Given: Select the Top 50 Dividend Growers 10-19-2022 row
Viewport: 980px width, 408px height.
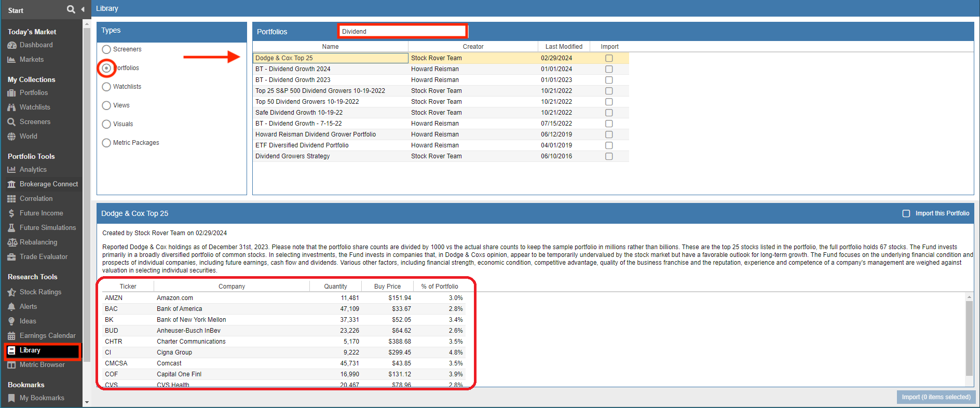Looking at the screenshot, I should pyautogui.click(x=440, y=102).
